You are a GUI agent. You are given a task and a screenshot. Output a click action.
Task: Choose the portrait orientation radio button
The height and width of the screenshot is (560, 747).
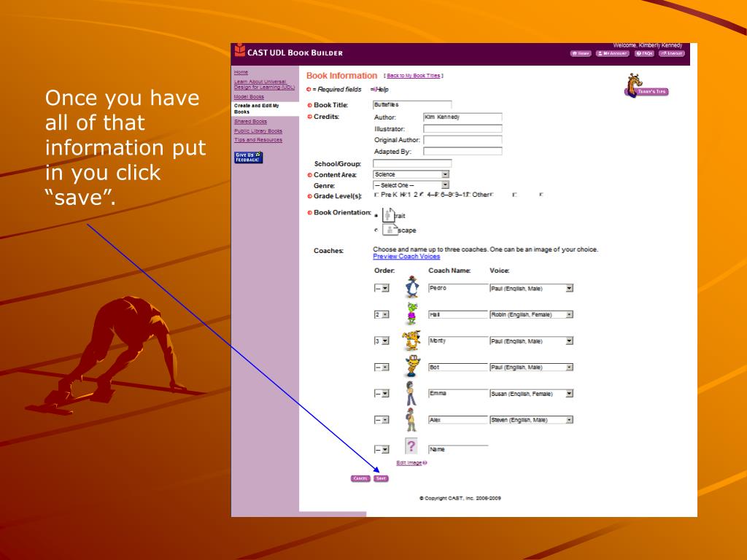click(x=376, y=216)
